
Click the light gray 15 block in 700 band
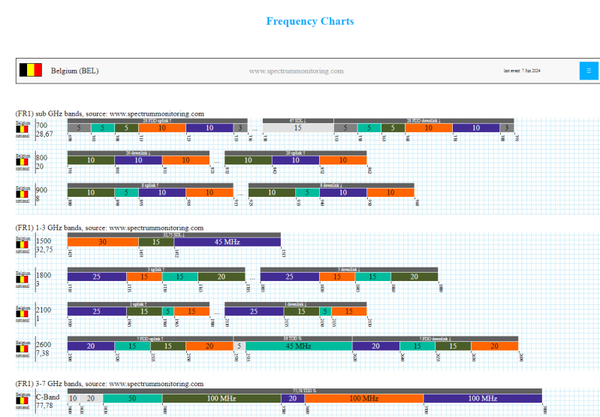click(298, 128)
